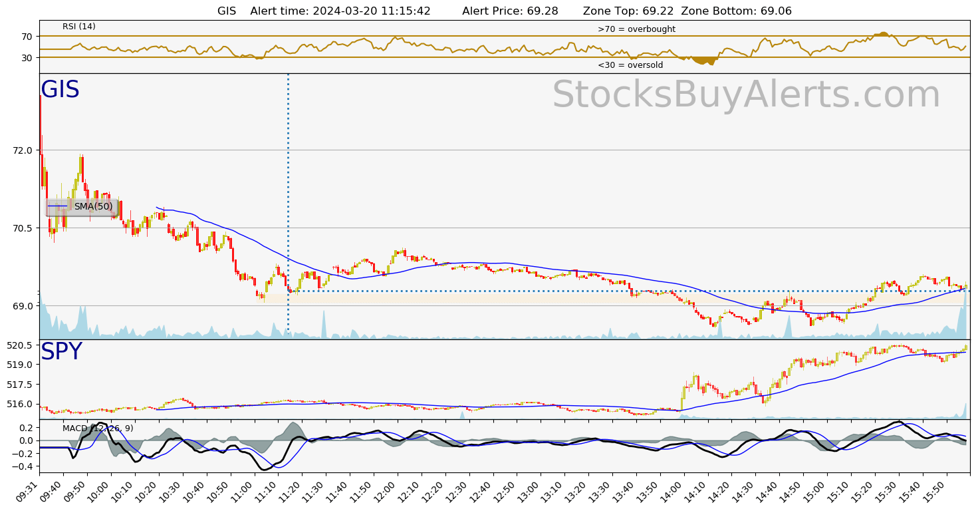Select the MACD axis value -0.4
This screenshot has width=980, height=511.
click(23, 467)
